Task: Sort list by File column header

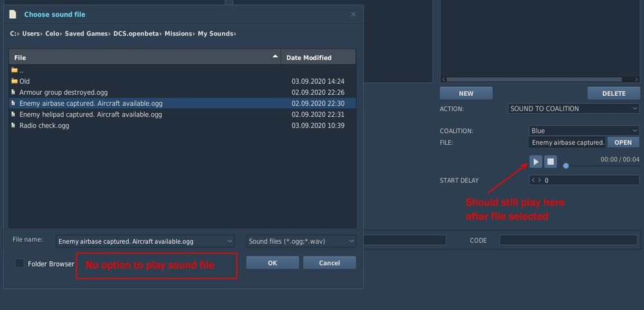Action: click(x=145, y=57)
